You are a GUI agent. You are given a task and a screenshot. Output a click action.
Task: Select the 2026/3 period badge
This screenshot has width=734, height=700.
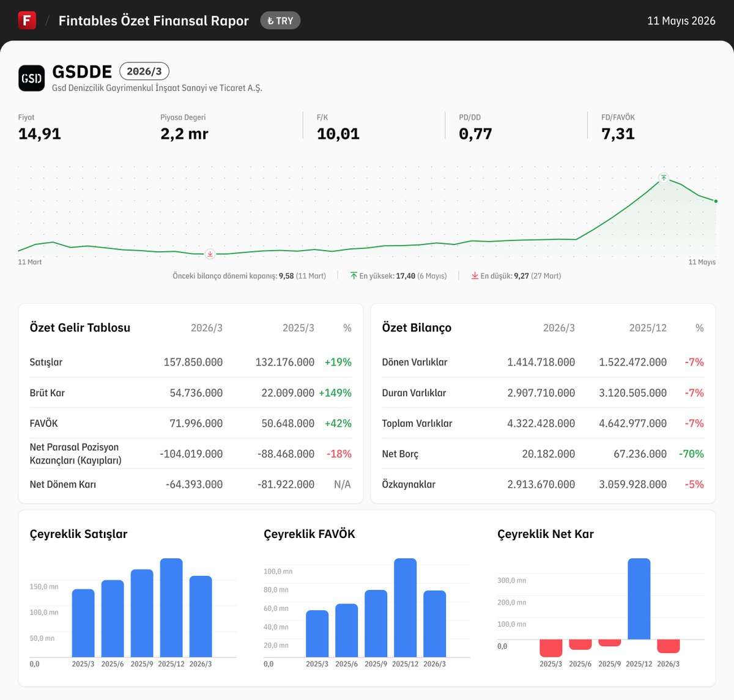pos(144,72)
